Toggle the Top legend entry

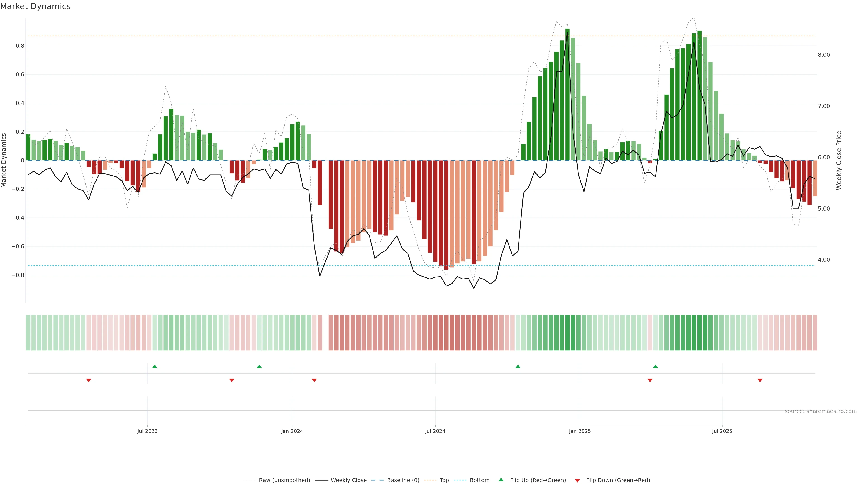[x=444, y=480]
